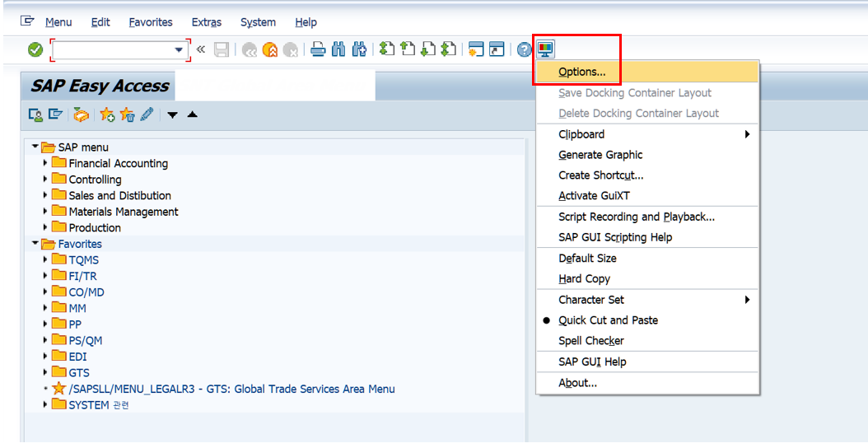Image resolution: width=868 pixels, height=448 pixels.
Task: Click the green Enter checkmark icon
Action: click(x=35, y=50)
